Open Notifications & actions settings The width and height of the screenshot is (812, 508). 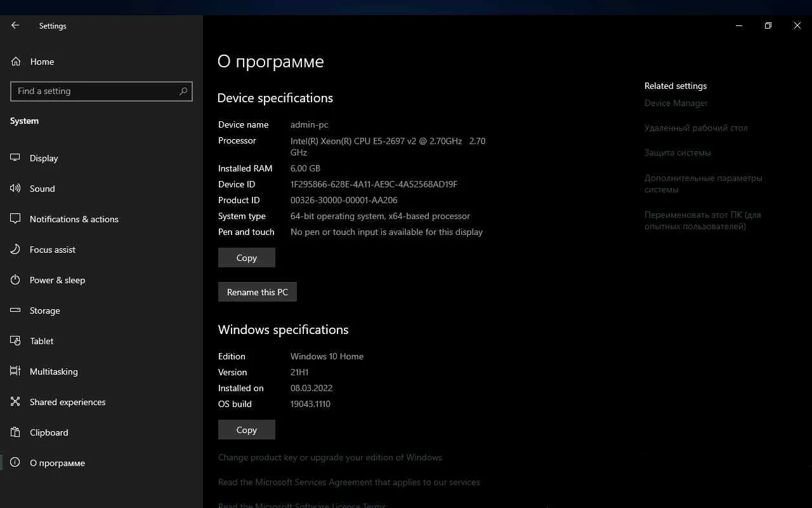click(74, 219)
